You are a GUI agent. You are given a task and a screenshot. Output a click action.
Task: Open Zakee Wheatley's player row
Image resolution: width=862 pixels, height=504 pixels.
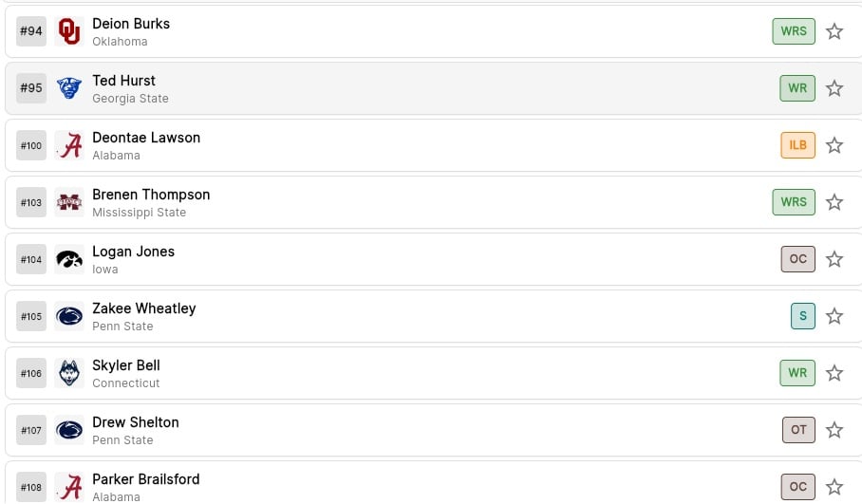click(x=143, y=308)
